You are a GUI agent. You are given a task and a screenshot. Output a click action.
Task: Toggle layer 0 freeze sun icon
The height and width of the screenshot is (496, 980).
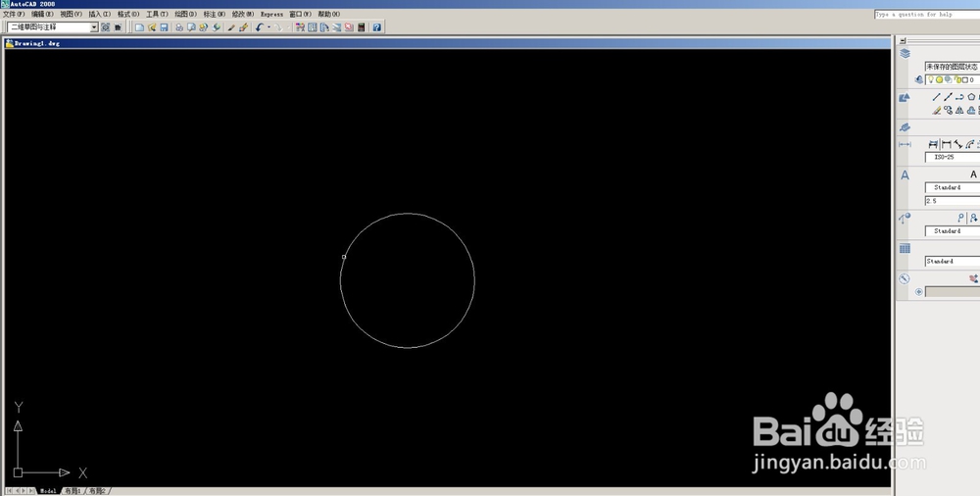click(940, 79)
